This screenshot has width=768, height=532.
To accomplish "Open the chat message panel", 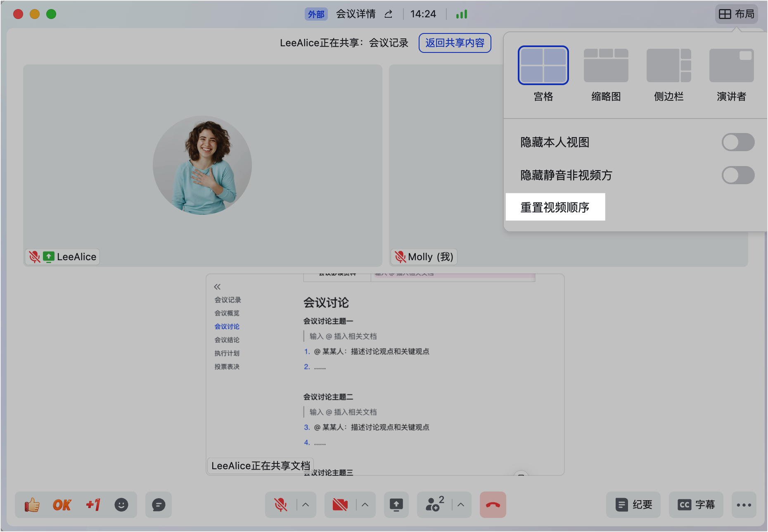I will point(159,505).
